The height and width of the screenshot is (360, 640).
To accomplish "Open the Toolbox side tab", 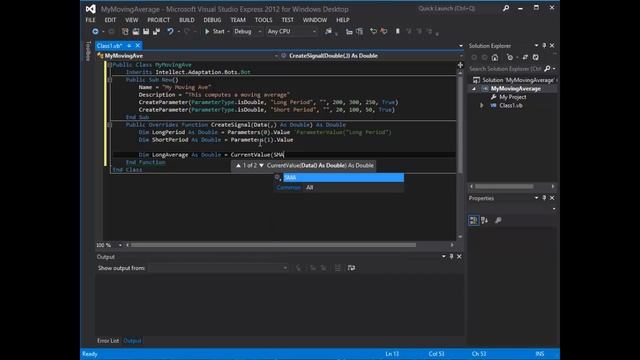I will pyautogui.click(x=88, y=51).
